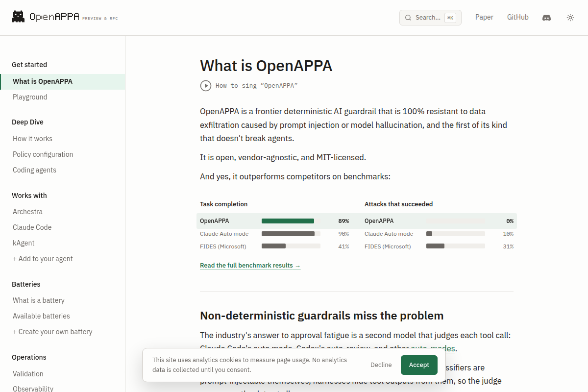Click the Task completion chart title
Viewport: 588px width, 392px height.
tap(224, 204)
